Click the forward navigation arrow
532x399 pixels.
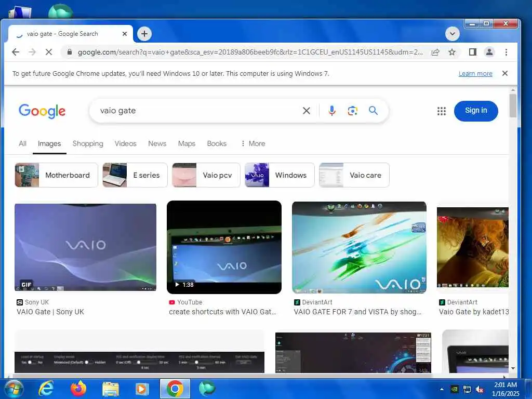click(x=32, y=52)
